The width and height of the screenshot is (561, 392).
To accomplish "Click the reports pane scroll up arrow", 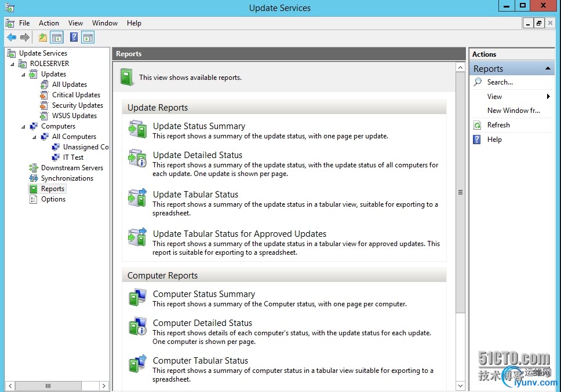I will tap(460, 68).
